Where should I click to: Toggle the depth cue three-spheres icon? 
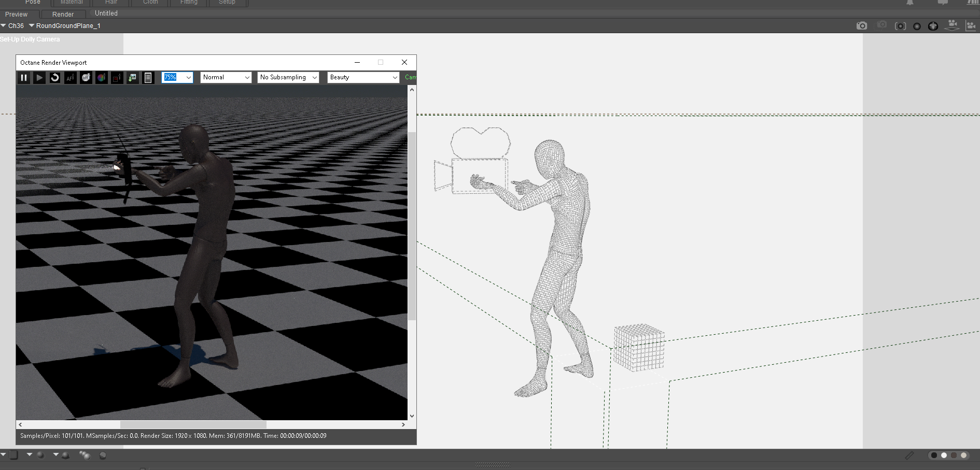pos(85,455)
